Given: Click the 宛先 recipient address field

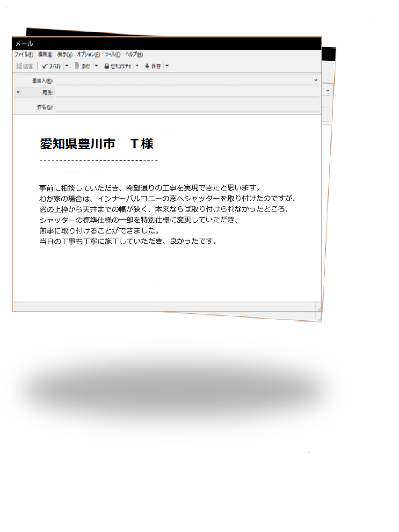Looking at the screenshot, I should point(187,92).
